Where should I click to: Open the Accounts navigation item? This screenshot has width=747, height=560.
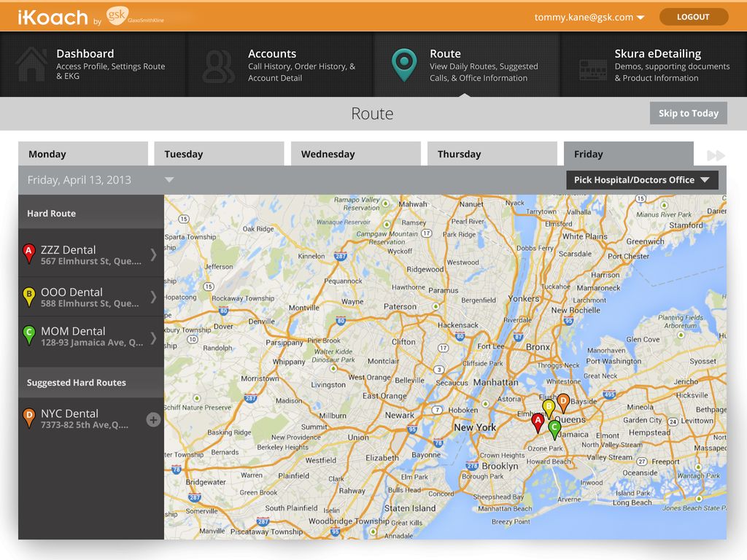click(x=280, y=65)
